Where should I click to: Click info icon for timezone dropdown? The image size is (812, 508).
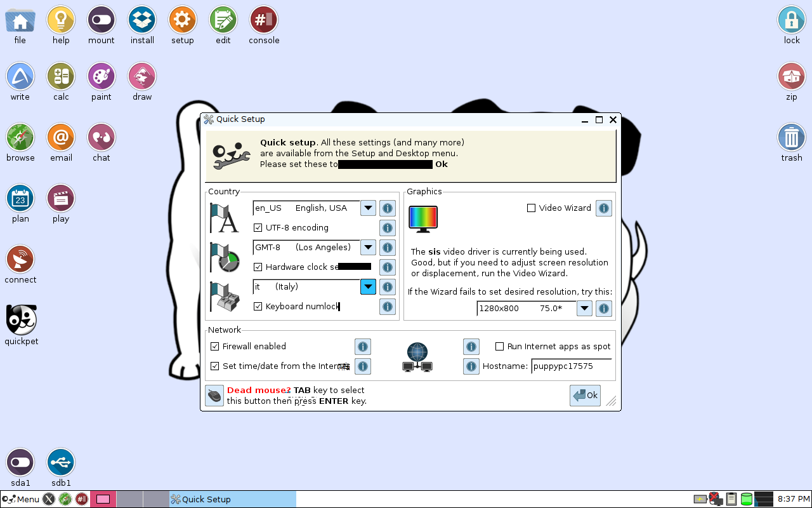[x=388, y=248]
